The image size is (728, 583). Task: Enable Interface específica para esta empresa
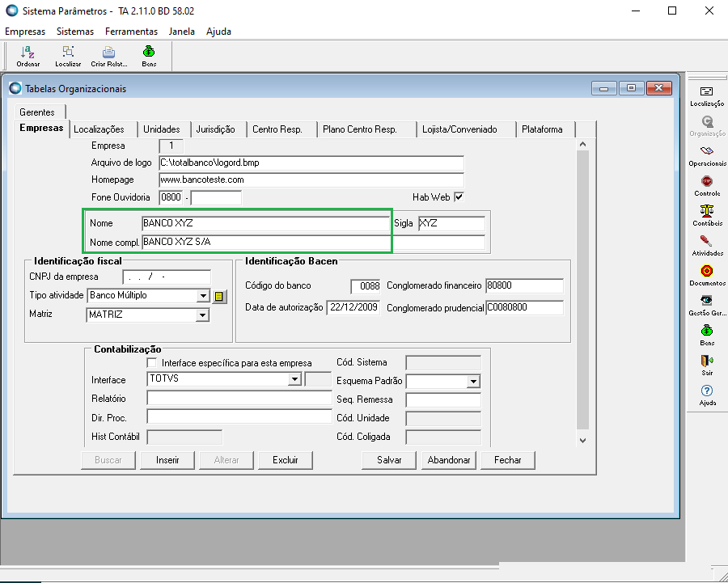click(x=152, y=364)
